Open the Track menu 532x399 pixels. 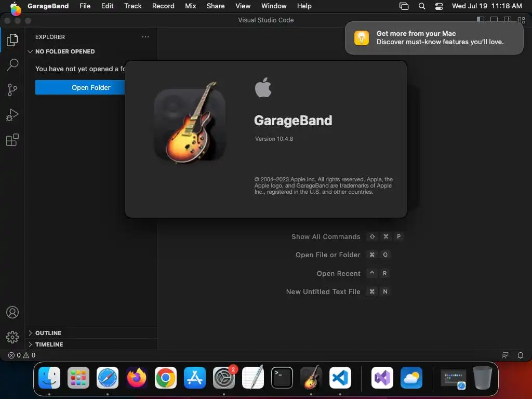(x=132, y=6)
